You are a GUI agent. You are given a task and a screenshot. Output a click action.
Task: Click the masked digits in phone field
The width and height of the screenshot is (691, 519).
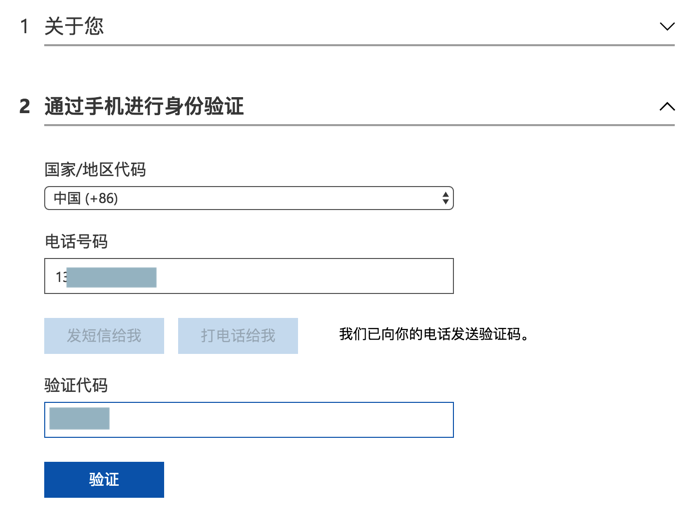[x=111, y=277]
